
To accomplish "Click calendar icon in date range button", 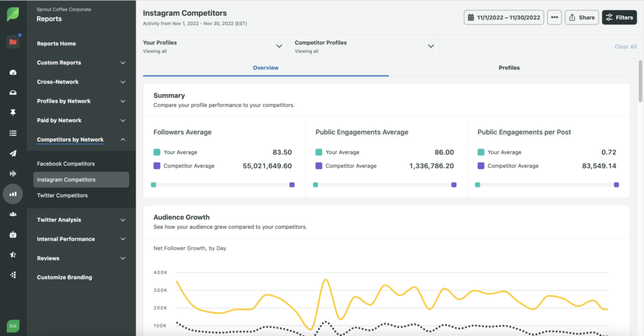I will [470, 17].
